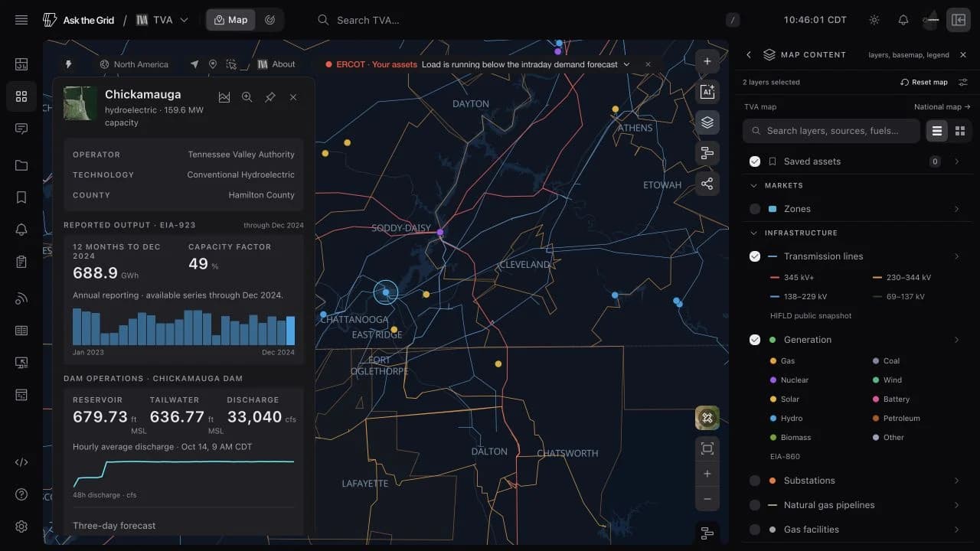Uncheck the Transmission lines layer
Viewport: 980px width, 551px height.
click(755, 256)
